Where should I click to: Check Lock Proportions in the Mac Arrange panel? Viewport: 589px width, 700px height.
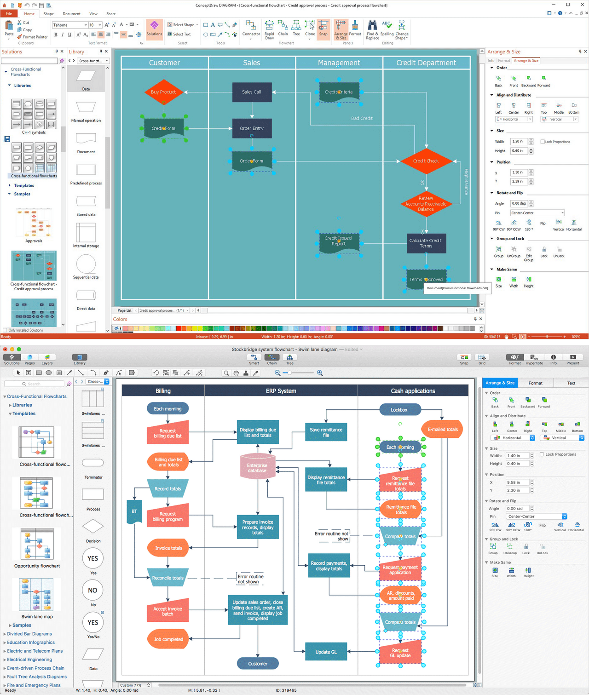[x=542, y=454]
